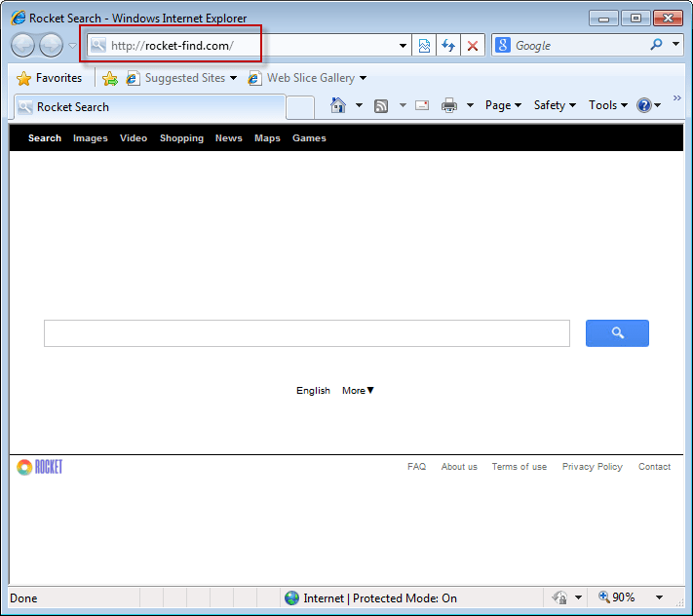The image size is (693, 616).
Task: Click the toolbar search magnifier icon
Action: pyautogui.click(x=656, y=45)
